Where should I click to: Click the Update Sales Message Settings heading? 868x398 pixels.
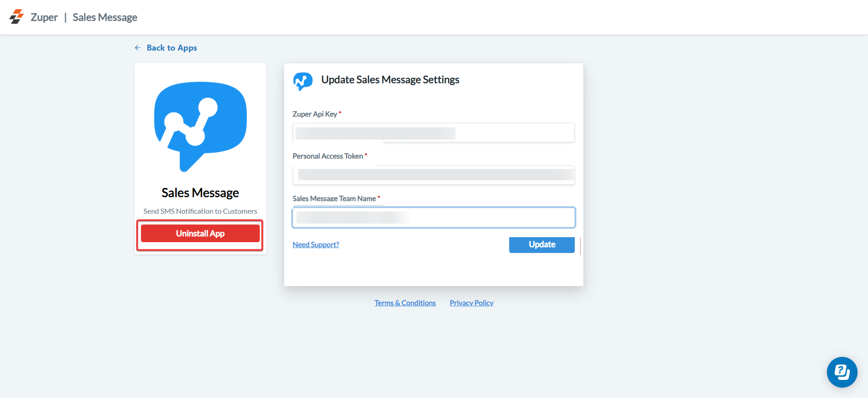[x=390, y=80]
